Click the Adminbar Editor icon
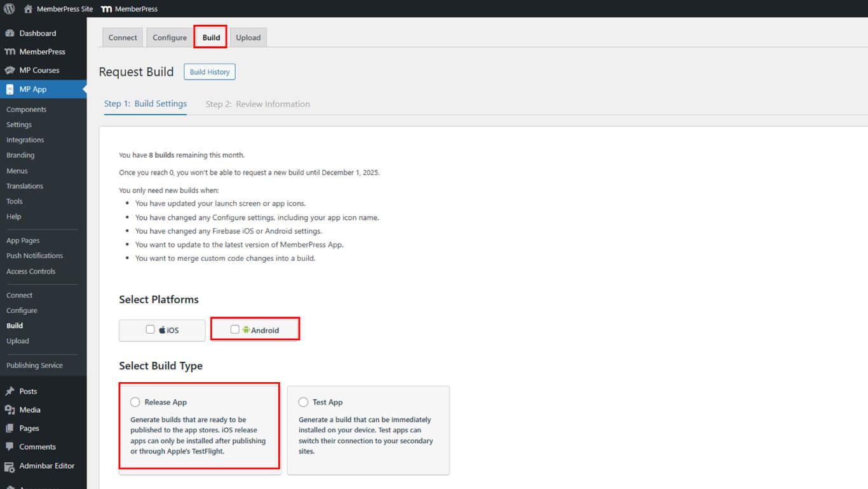 click(x=10, y=466)
